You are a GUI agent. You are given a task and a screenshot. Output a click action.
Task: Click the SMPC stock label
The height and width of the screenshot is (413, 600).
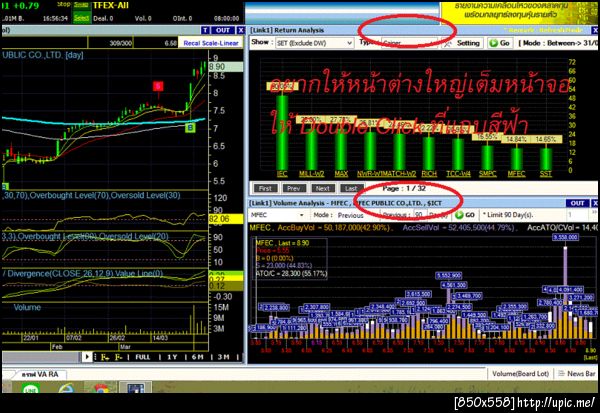(488, 174)
